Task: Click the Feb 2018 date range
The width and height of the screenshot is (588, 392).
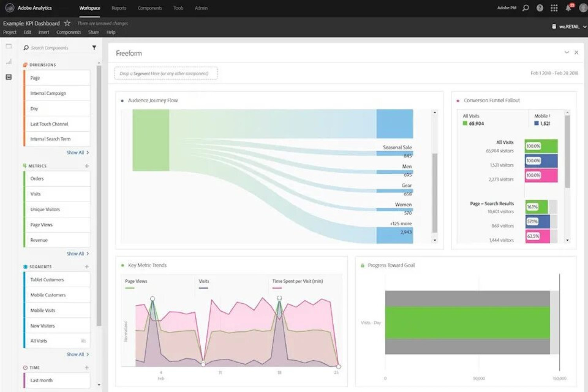Action: [x=554, y=73]
